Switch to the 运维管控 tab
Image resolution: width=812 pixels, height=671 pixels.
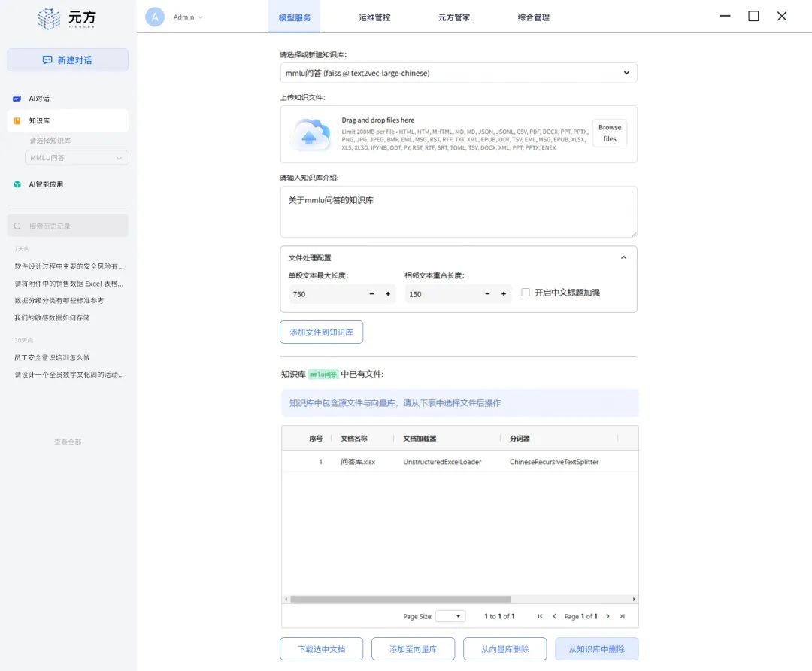pyautogui.click(x=374, y=17)
